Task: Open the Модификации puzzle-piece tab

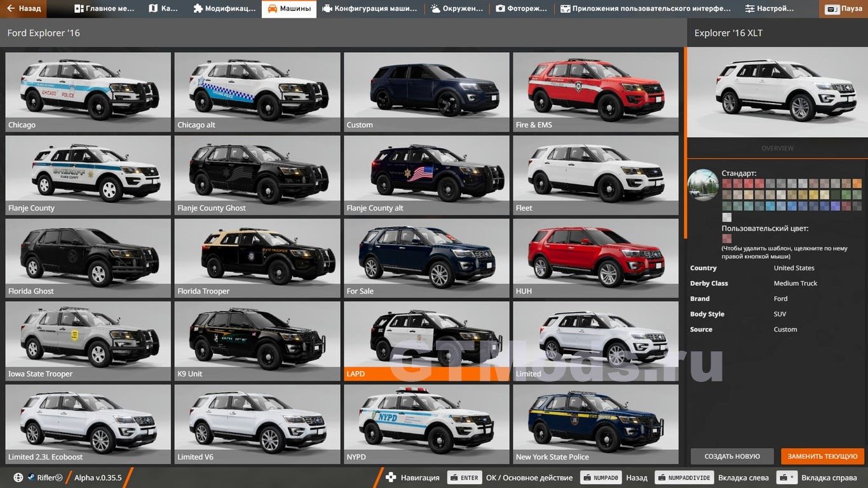Action: pyautogui.click(x=224, y=9)
